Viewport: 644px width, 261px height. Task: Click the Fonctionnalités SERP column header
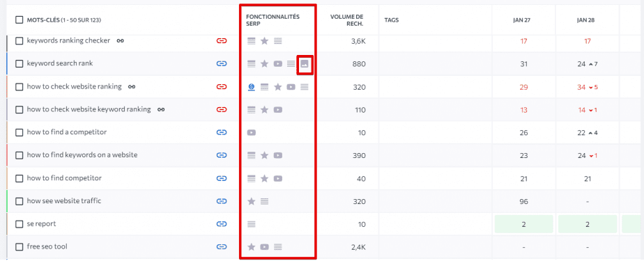273,19
